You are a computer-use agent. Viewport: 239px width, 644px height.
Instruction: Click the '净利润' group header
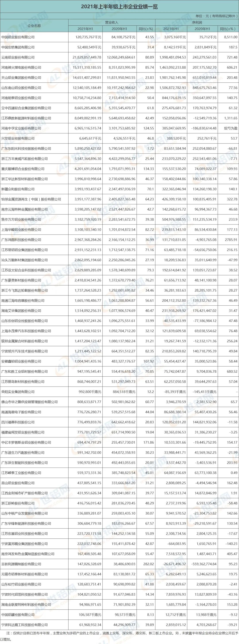[197, 23]
